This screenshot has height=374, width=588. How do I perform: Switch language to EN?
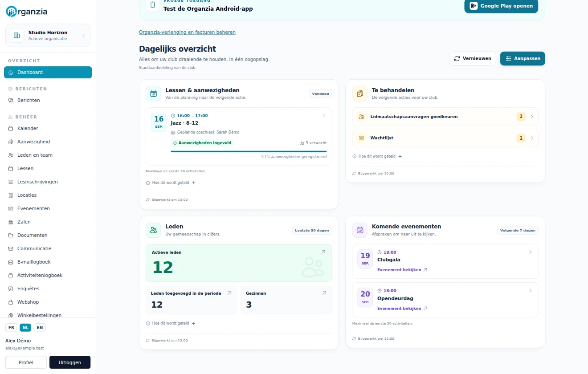point(40,328)
